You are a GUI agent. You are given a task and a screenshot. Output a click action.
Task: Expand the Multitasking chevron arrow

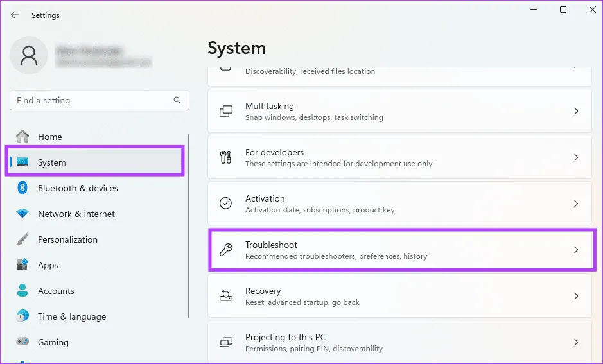coord(575,111)
